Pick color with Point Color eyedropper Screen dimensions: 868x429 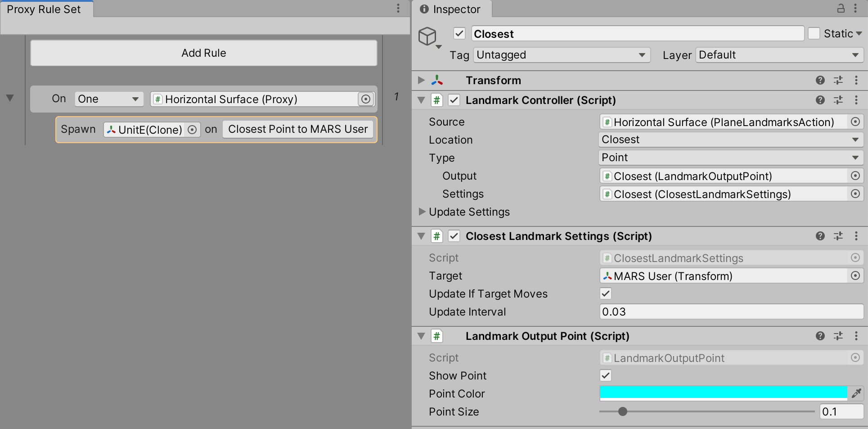click(x=856, y=393)
